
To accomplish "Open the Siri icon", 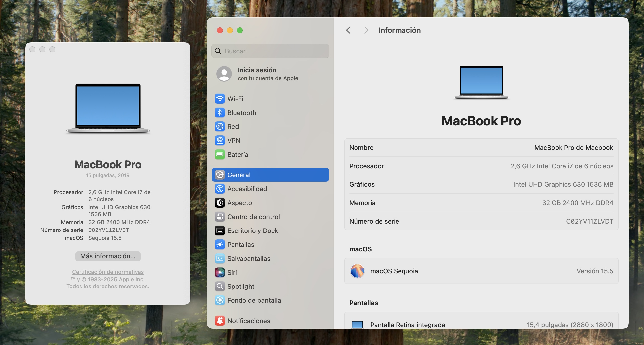I will [220, 272].
